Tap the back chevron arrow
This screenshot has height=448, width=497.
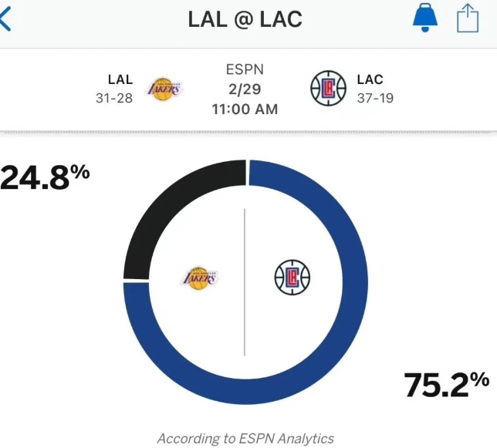(5, 19)
